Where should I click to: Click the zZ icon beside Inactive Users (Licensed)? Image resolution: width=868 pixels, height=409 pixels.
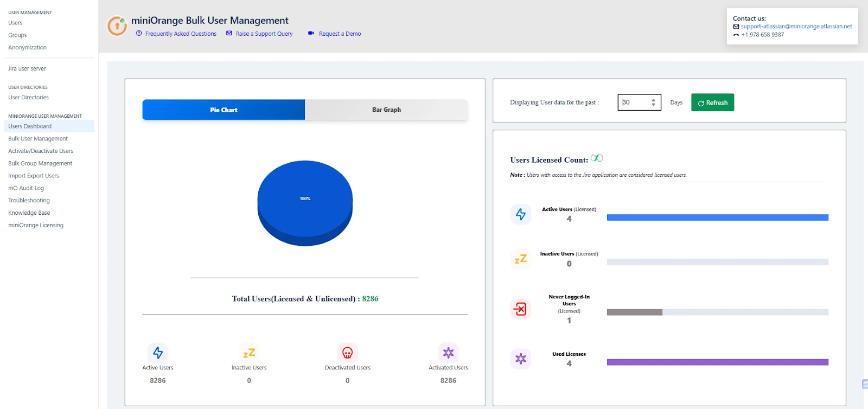521,259
